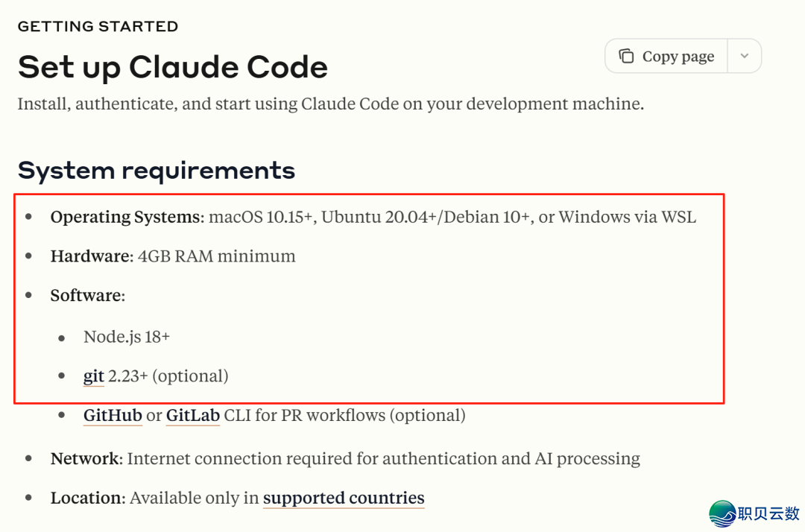This screenshot has height=532, width=805.
Task: Click the GETTING STARTED section label
Action: coord(98,27)
